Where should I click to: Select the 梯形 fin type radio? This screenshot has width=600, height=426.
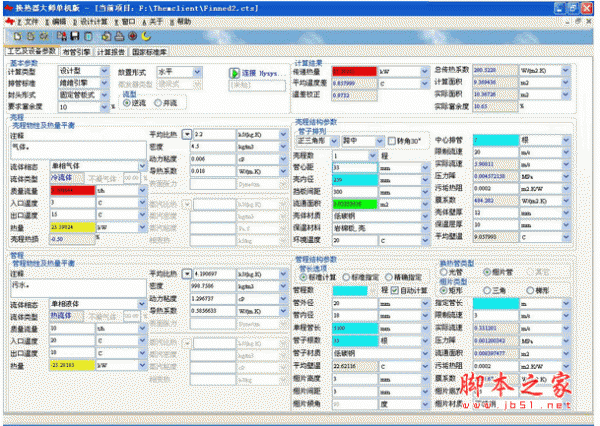point(530,291)
